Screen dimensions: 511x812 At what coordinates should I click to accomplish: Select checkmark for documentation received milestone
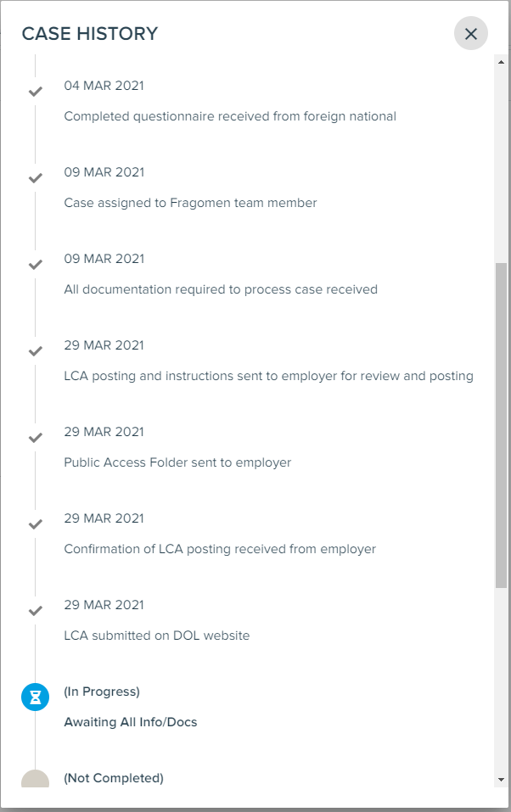(x=35, y=264)
